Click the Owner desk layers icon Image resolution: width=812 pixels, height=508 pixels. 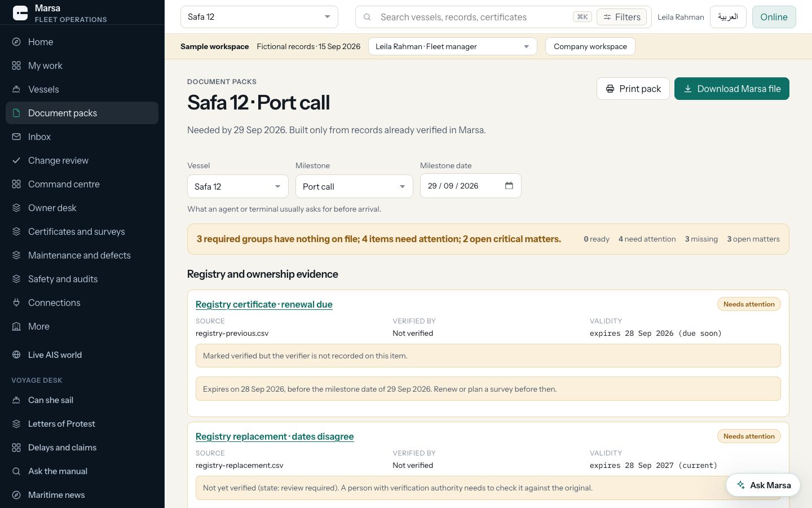[x=16, y=208]
